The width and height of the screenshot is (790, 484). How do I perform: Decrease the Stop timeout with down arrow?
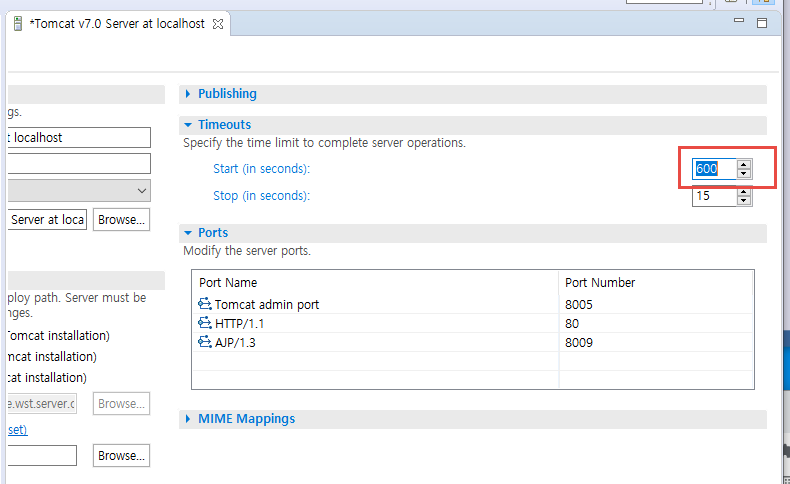tap(744, 200)
